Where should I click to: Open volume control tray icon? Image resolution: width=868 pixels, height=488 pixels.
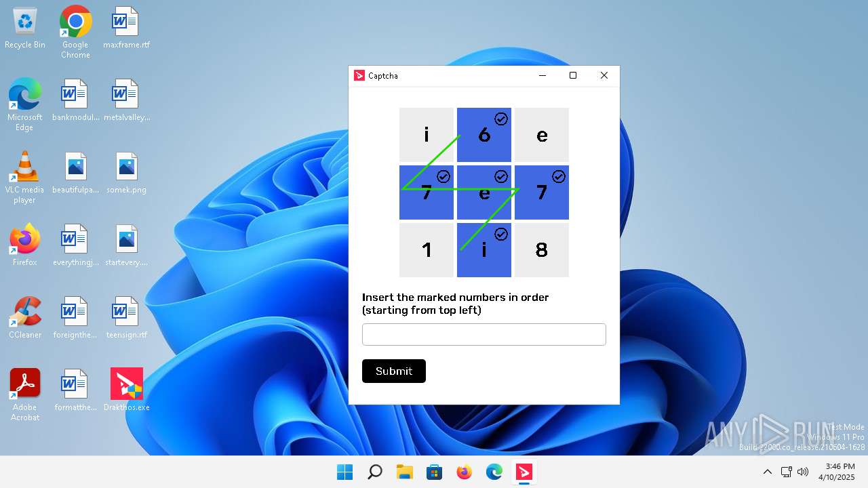coord(803,472)
